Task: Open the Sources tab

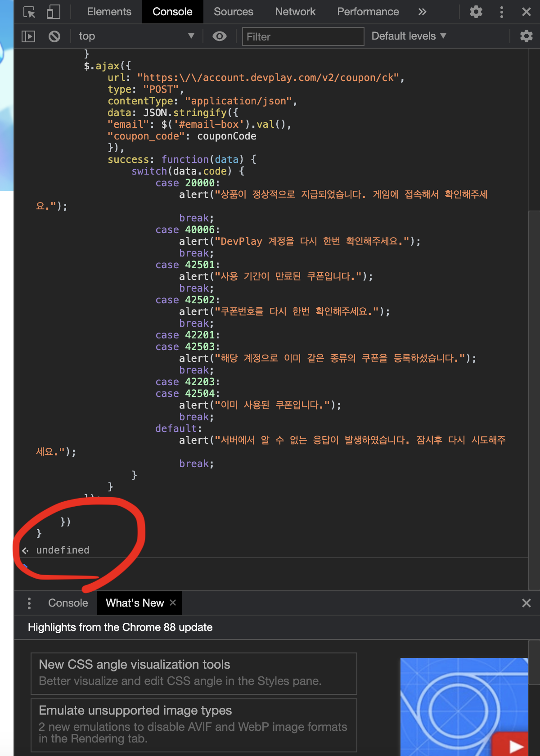Action: point(233,12)
